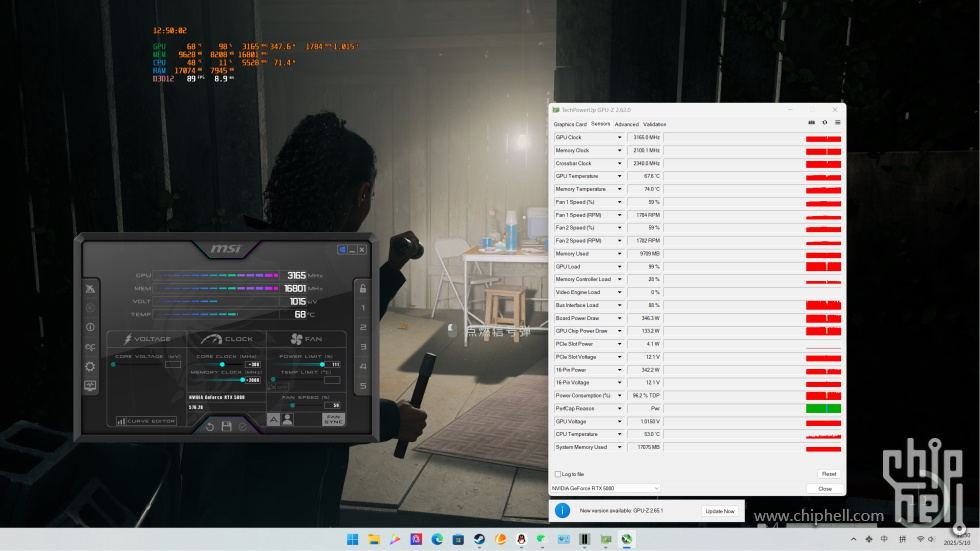980x551 pixels.
Task: Expand Memory Clock sensor dropdown
Action: tap(619, 151)
